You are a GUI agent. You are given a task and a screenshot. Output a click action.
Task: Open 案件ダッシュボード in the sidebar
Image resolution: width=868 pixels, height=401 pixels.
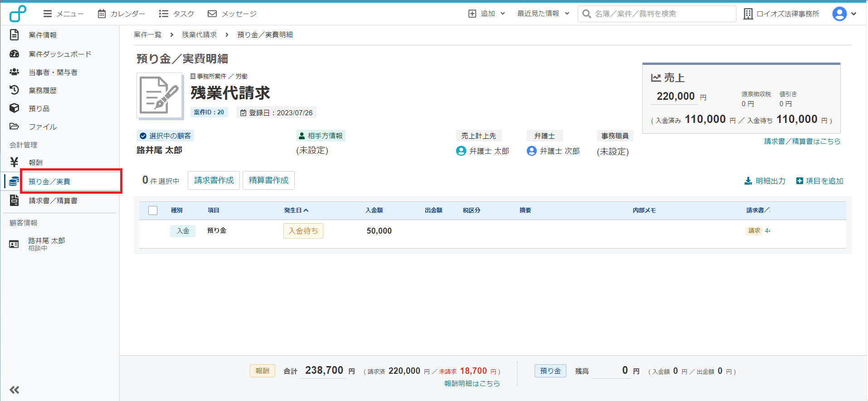tap(60, 54)
